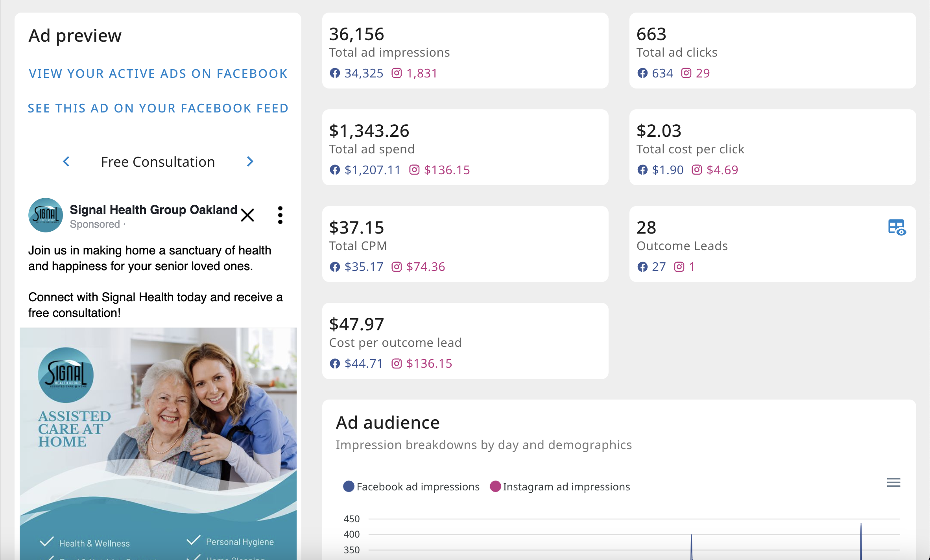The image size is (930, 560).
Task: Click Facebook icon under Total ad clicks
Action: coord(642,73)
